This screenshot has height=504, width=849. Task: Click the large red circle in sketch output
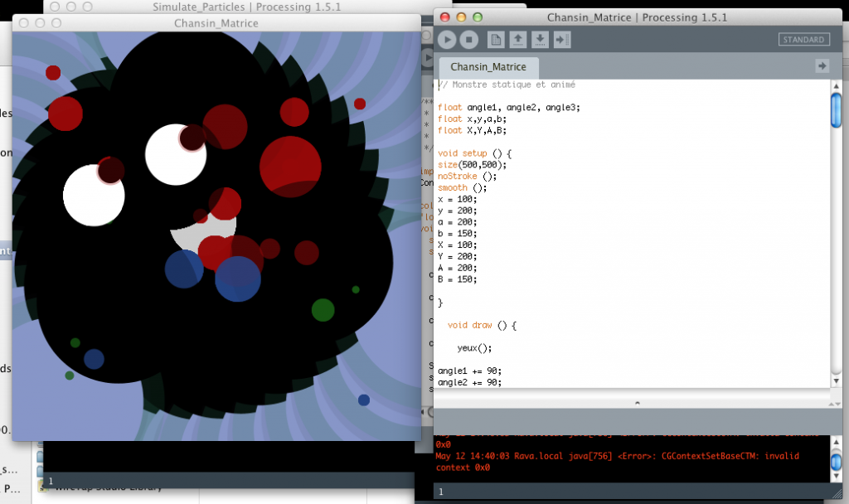(x=290, y=167)
